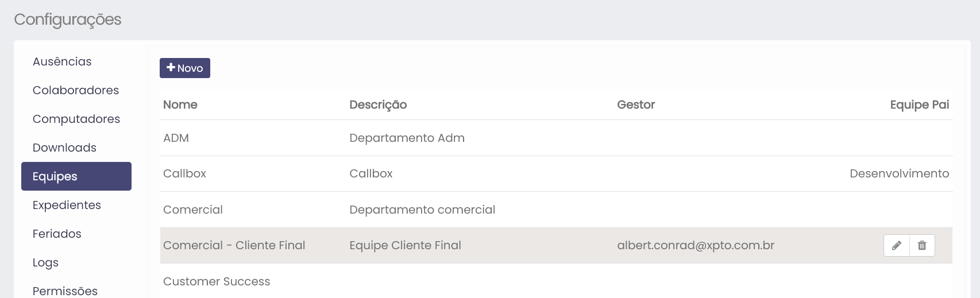The image size is (980, 298).
Task: Select the Comercial - Cliente Final row
Action: click(234, 245)
